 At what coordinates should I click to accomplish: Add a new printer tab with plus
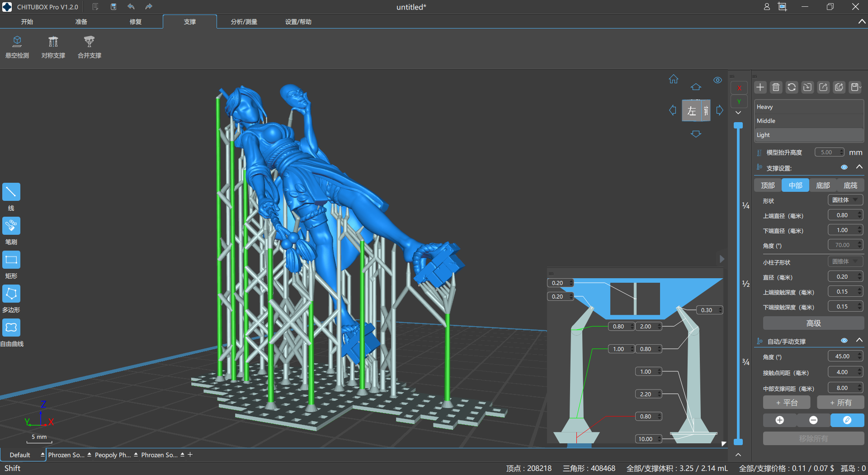(190, 455)
